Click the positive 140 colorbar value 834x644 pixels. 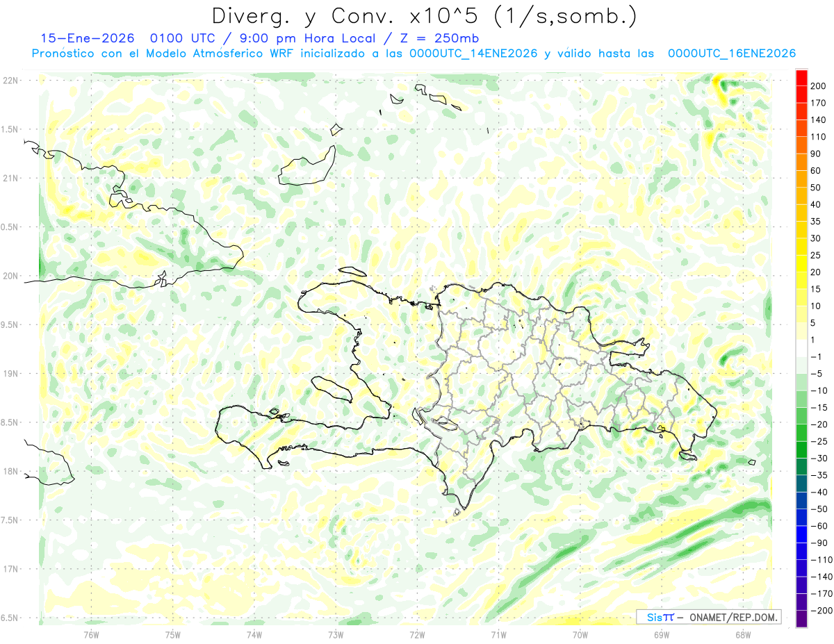click(x=818, y=120)
